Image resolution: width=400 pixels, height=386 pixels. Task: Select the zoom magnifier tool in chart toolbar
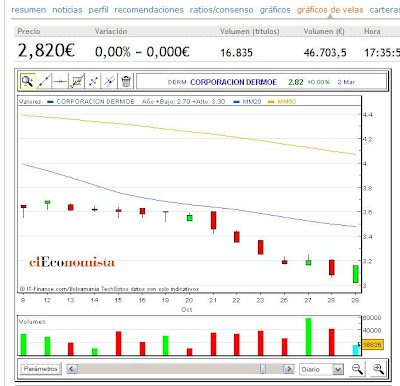point(27,81)
